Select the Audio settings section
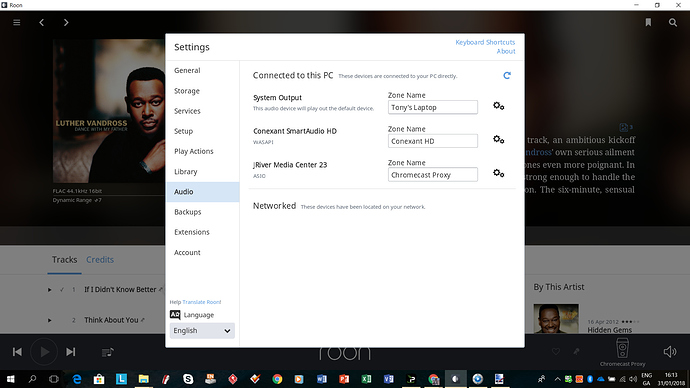The height and width of the screenshot is (388, 690). tap(203, 192)
